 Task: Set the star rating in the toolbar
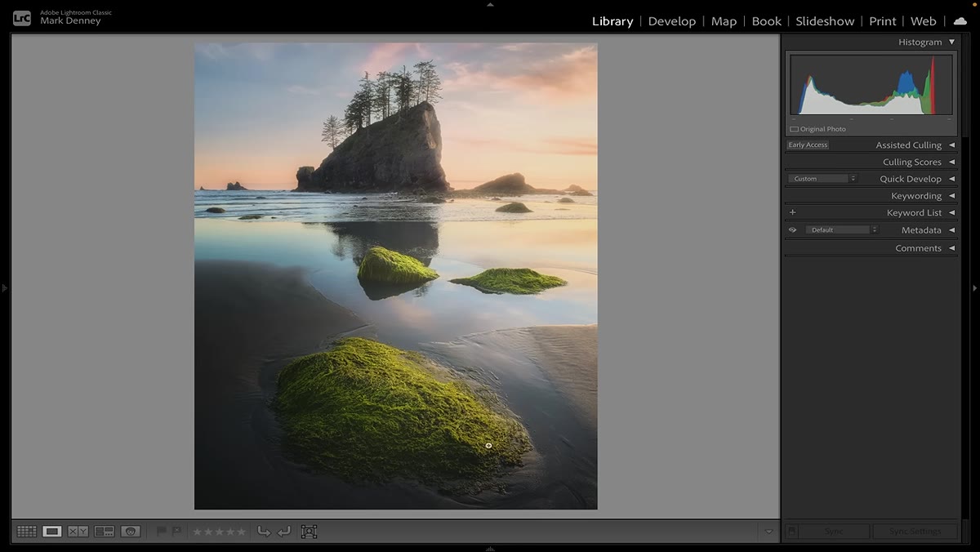click(219, 532)
